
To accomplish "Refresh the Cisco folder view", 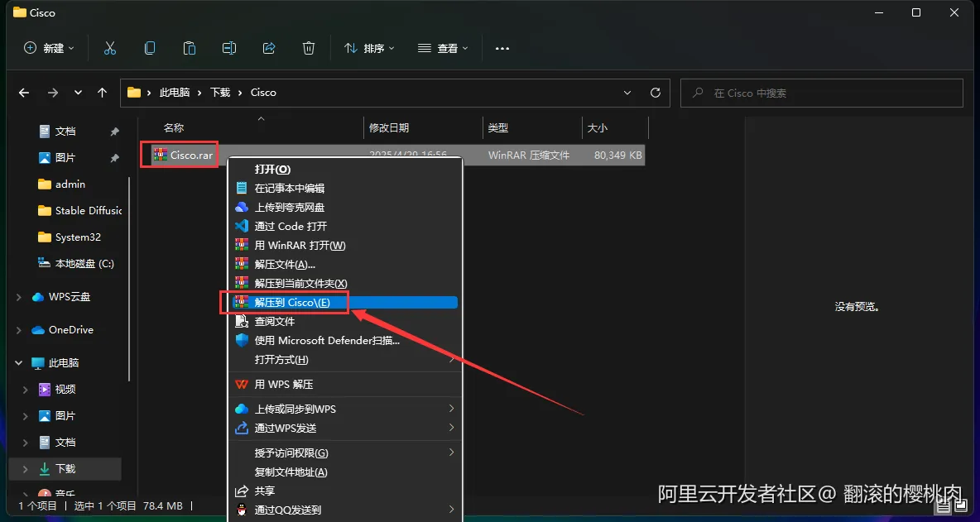I will (656, 93).
